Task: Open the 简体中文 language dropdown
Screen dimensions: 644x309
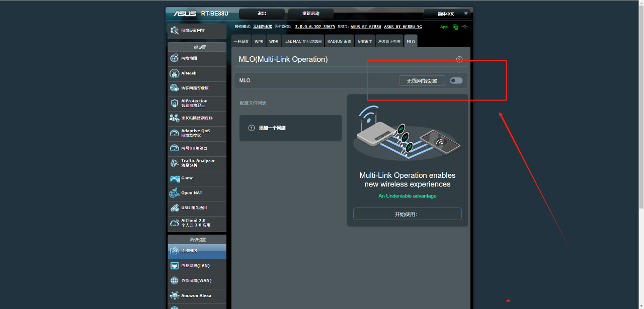Action: click(x=447, y=14)
